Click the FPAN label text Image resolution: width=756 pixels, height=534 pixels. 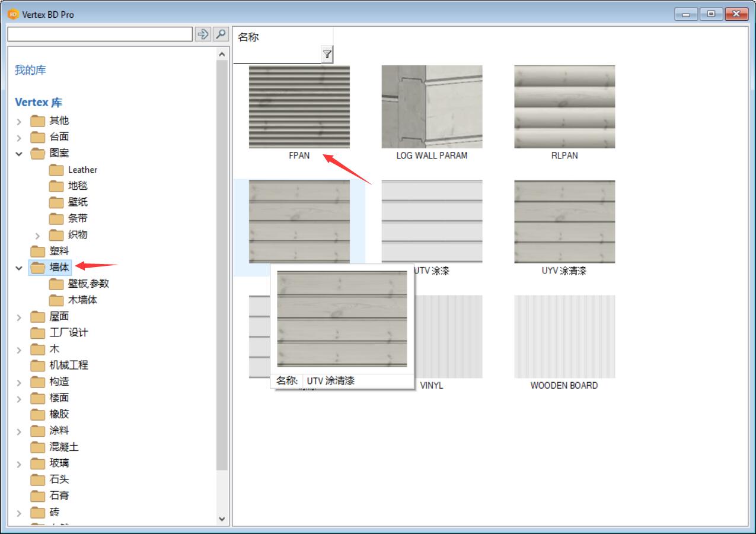[x=299, y=155]
